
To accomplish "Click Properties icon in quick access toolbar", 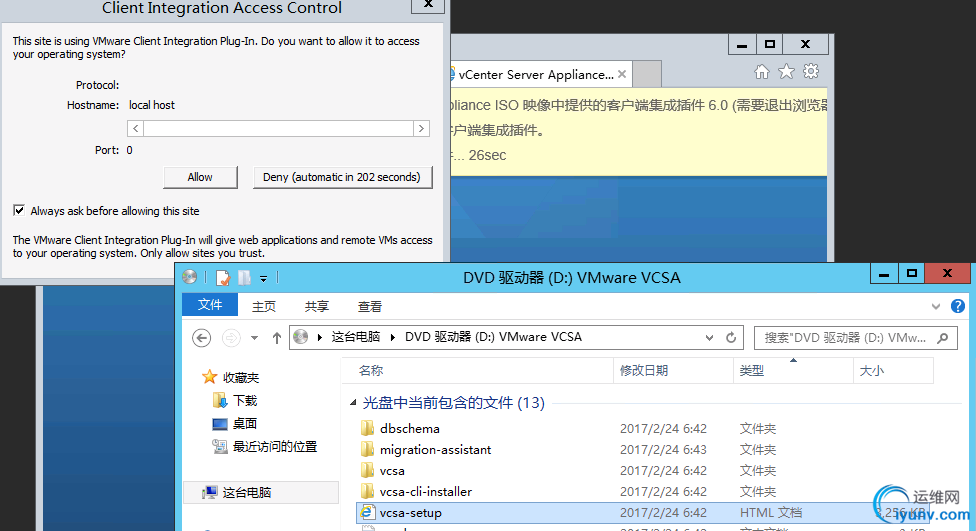I will (223, 278).
